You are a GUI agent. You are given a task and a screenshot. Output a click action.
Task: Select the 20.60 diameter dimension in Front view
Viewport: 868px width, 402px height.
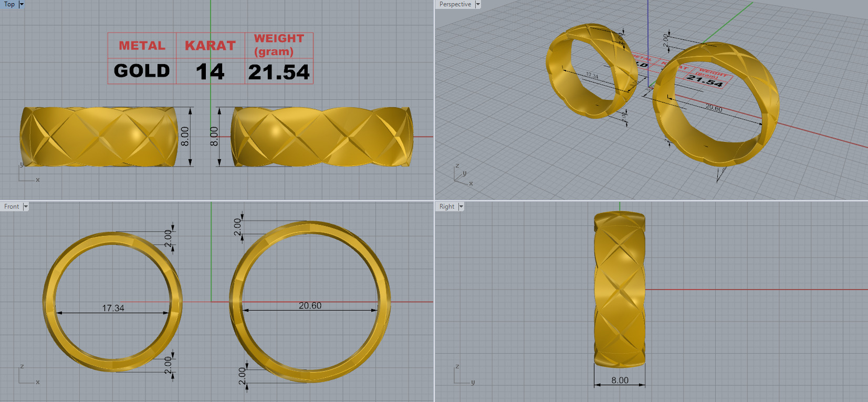(310, 305)
